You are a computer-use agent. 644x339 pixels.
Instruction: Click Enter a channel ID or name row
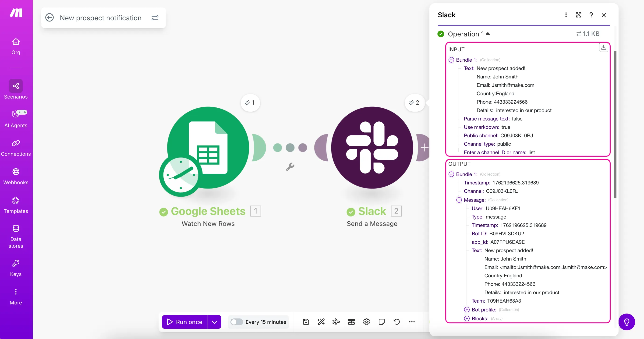tap(499, 152)
